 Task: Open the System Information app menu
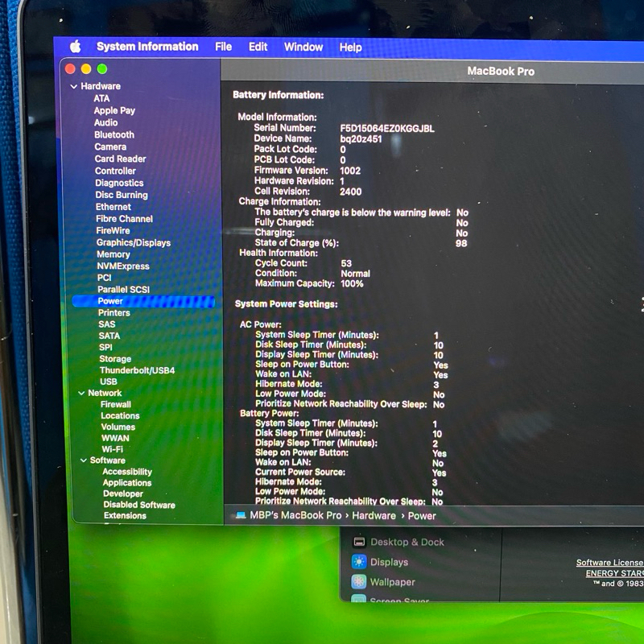pos(147,47)
